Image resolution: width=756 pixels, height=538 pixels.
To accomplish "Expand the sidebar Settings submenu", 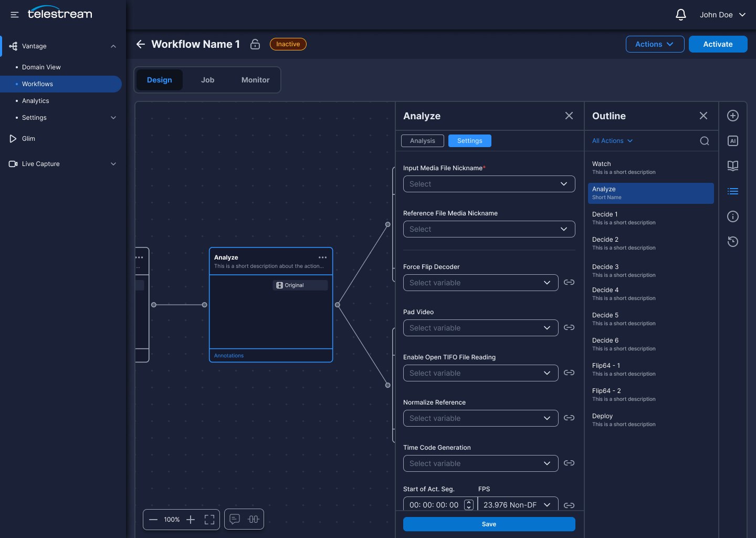I will tap(113, 118).
